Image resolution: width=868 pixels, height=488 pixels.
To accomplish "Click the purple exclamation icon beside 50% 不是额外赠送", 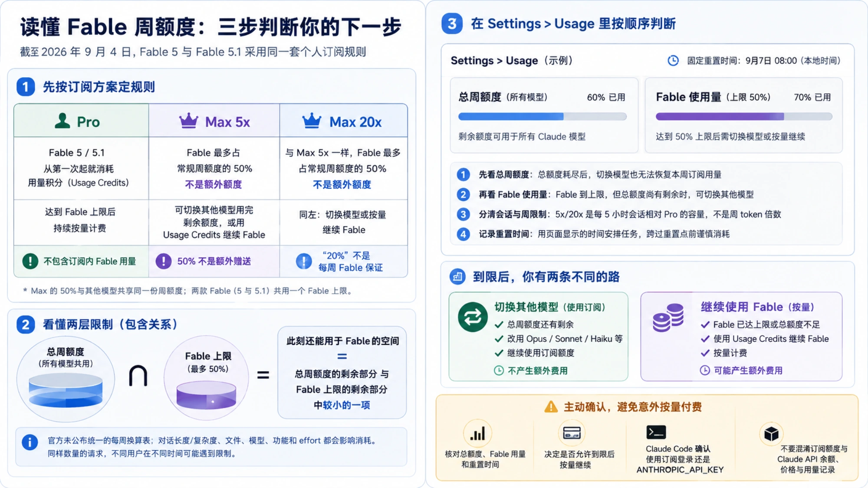I will click(x=164, y=261).
